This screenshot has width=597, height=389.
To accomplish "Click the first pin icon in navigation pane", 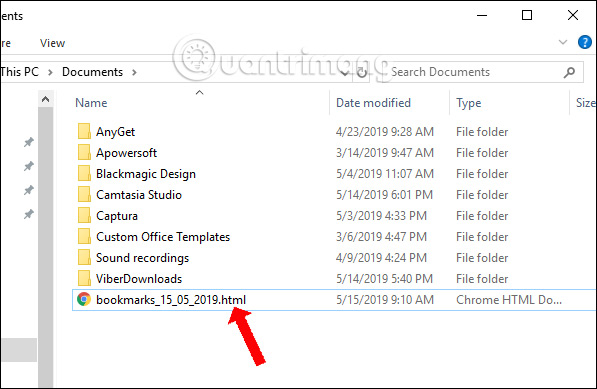I will point(29,142).
